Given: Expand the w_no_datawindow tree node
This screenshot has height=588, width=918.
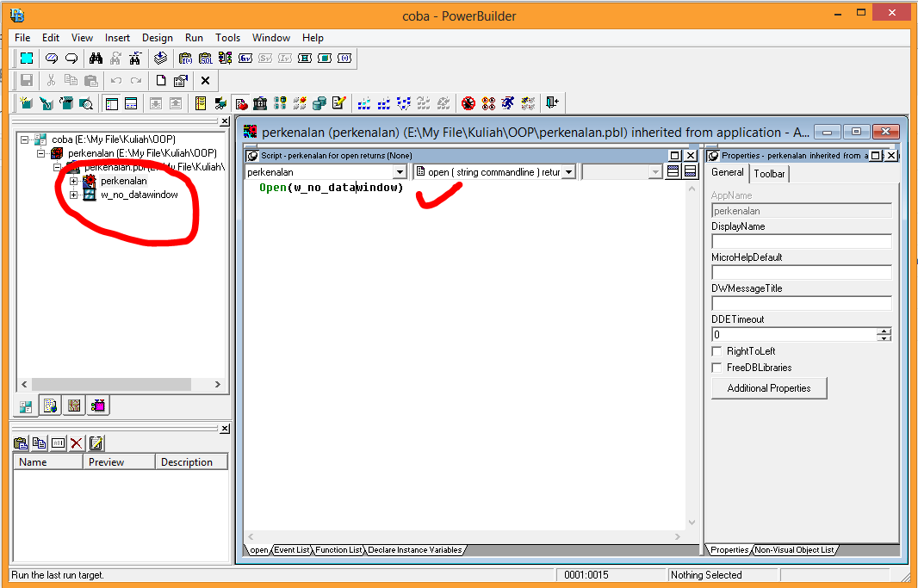Looking at the screenshot, I should coord(74,195).
